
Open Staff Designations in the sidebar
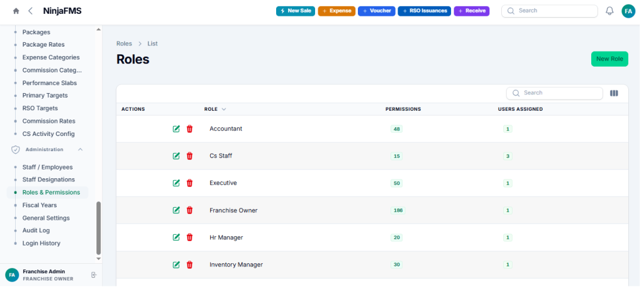click(x=48, y=179)
